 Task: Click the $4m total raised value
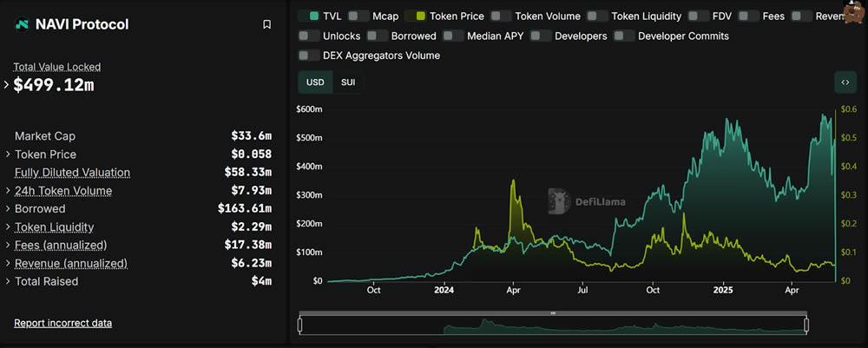[261, 281]
